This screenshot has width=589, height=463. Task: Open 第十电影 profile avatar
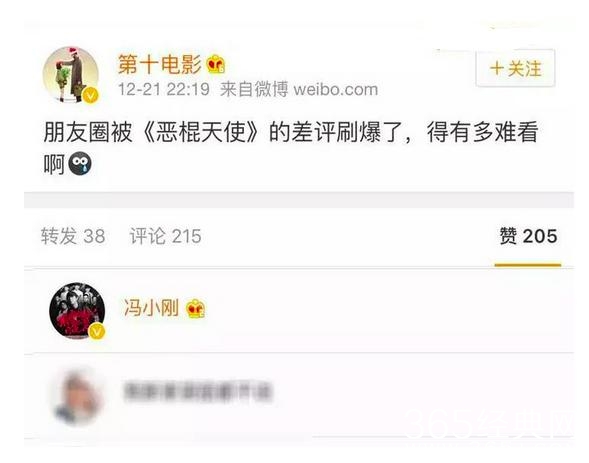(x=71, y=75)
